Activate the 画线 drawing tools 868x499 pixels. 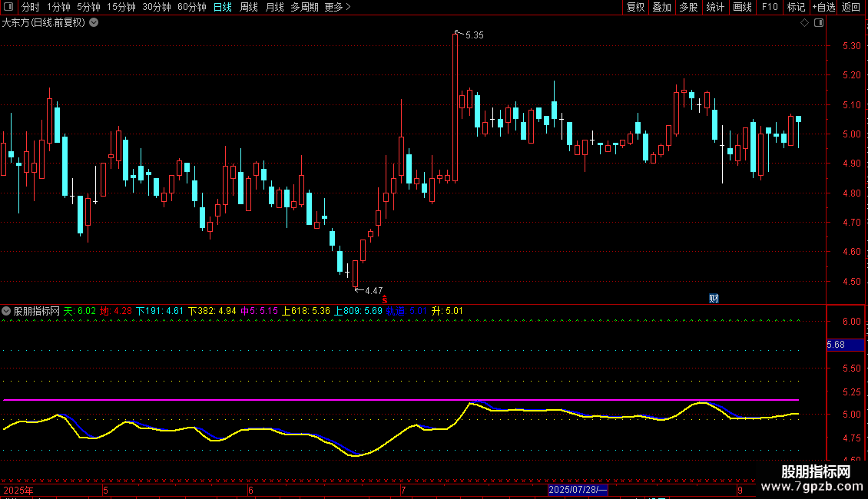pyautogui.click(x=742, y=7)
